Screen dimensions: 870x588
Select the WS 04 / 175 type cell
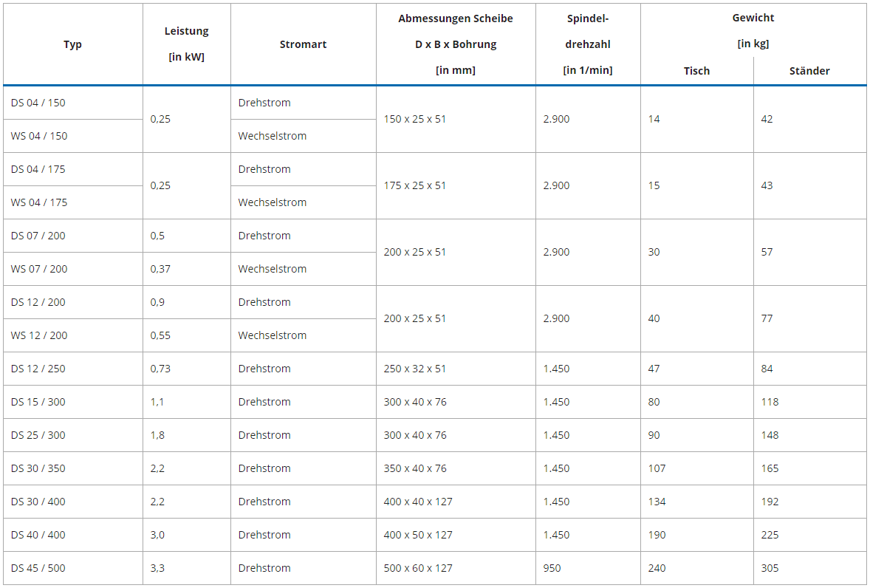[39, 202]
